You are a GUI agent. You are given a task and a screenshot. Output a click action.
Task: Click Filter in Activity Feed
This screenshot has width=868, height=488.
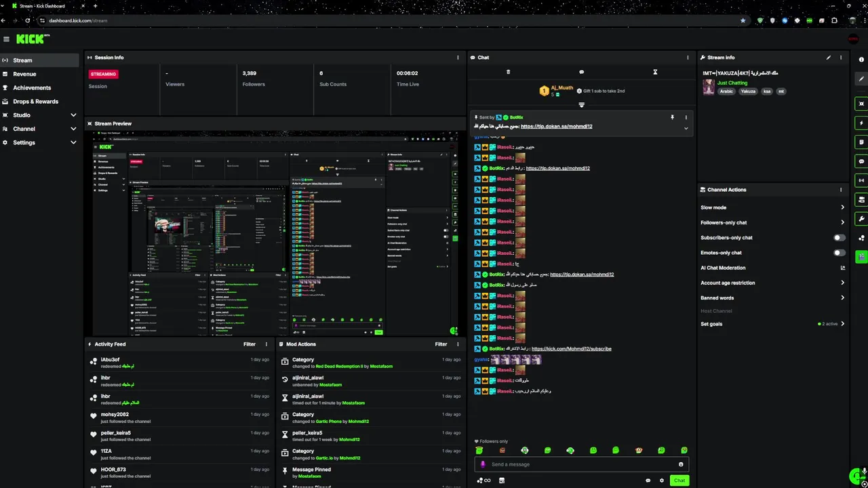click(250, 344)
